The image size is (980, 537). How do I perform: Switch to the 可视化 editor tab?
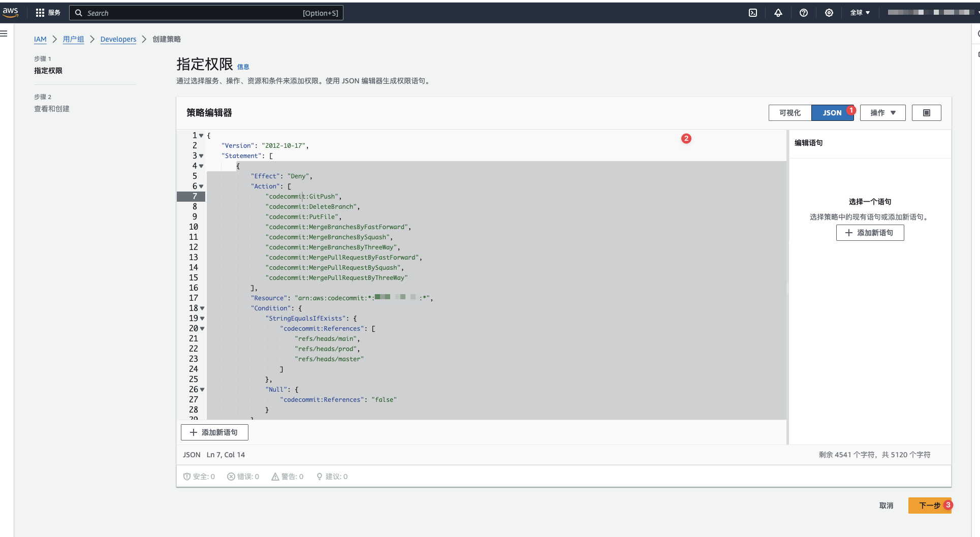[790, 113]
